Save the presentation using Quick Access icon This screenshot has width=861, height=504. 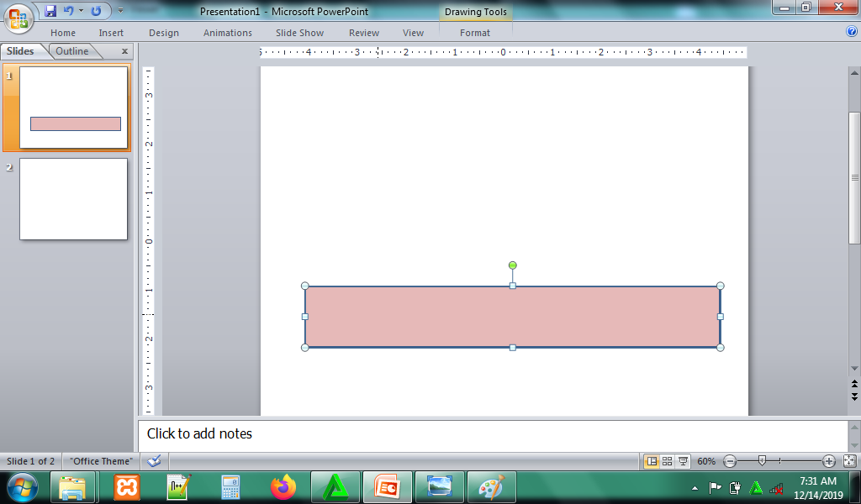[50, 11]
